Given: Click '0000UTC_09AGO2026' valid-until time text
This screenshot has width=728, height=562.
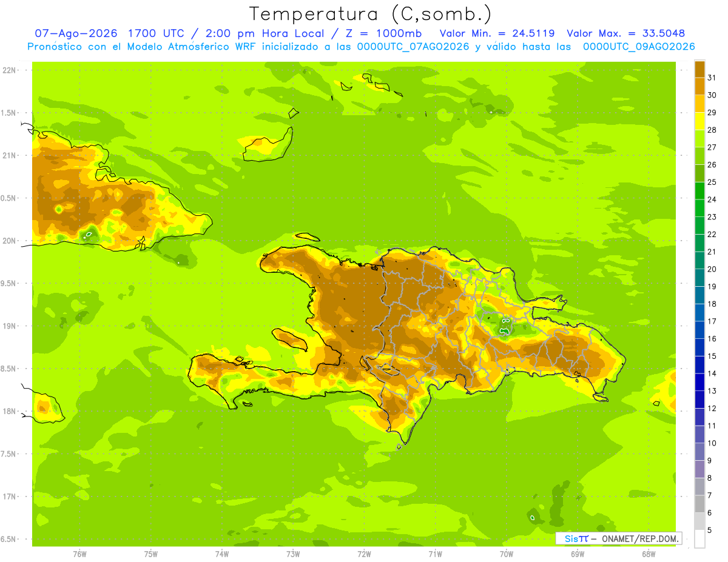Looking at the screenshot, I should coord(639,47).
